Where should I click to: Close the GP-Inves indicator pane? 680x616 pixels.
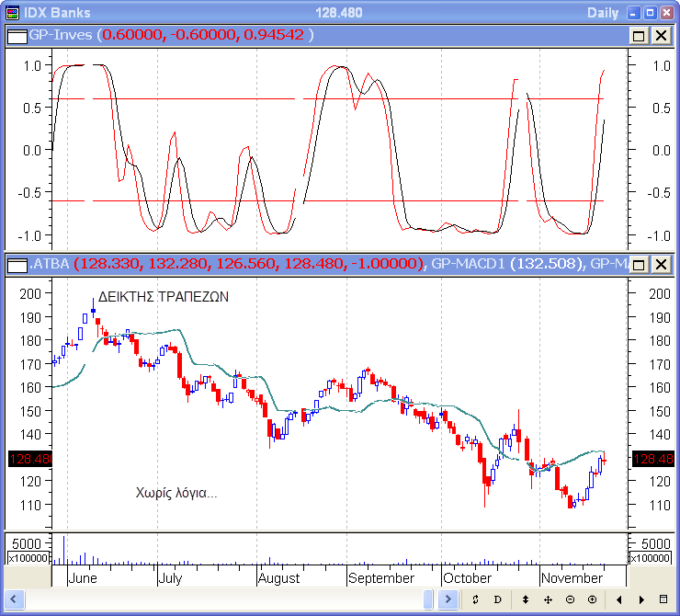click(661, 35)
